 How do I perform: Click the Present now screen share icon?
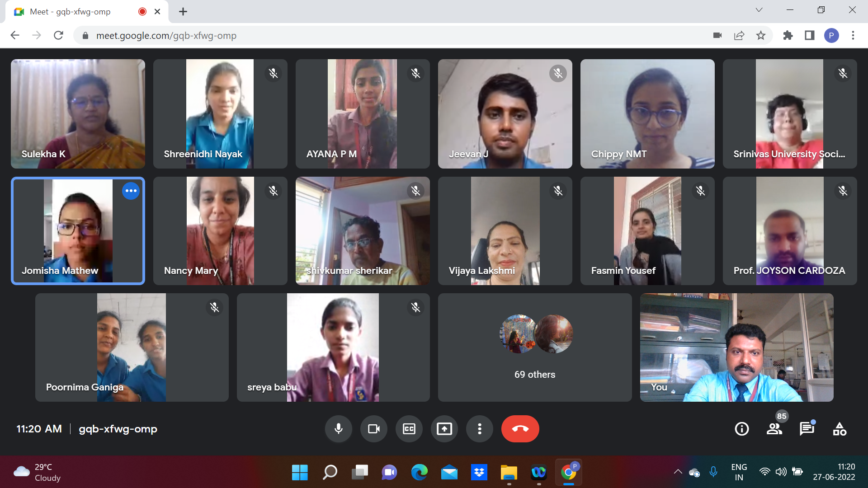tap(444, 429)
